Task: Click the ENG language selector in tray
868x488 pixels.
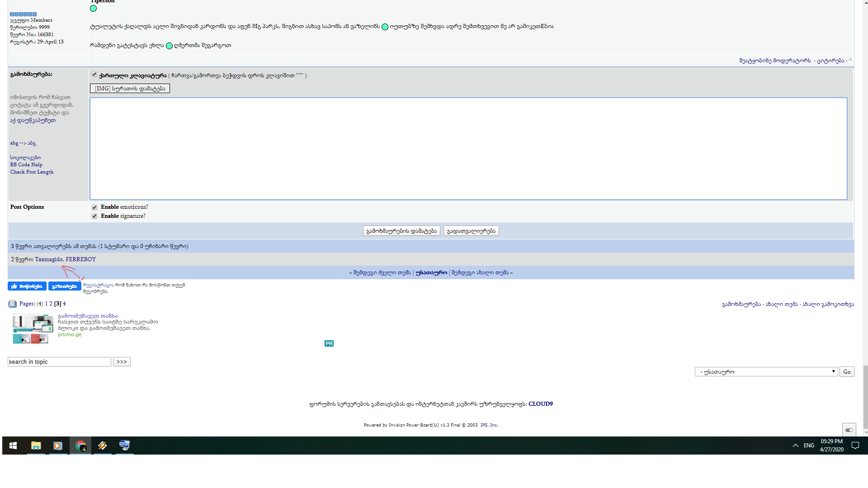Action: [x=809, y=446]
